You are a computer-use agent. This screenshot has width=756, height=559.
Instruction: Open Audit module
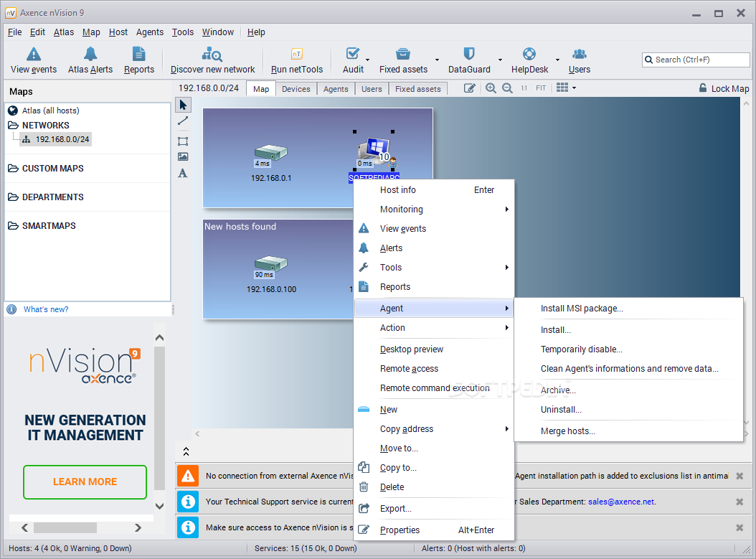coord(353,60)
